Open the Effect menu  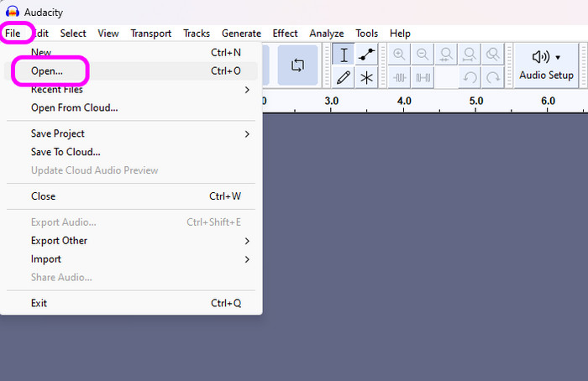(285, 34)
